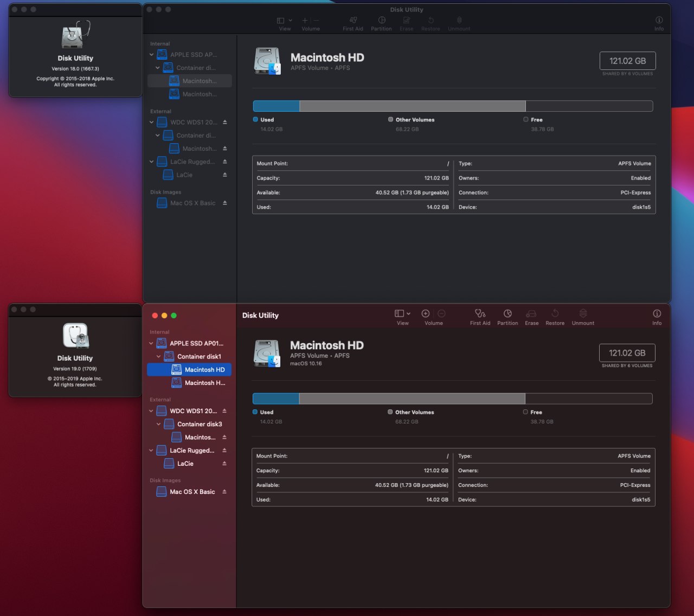
Task: Click Other Volumes legend swatch in lower window
Action: [x=390, y=412]
